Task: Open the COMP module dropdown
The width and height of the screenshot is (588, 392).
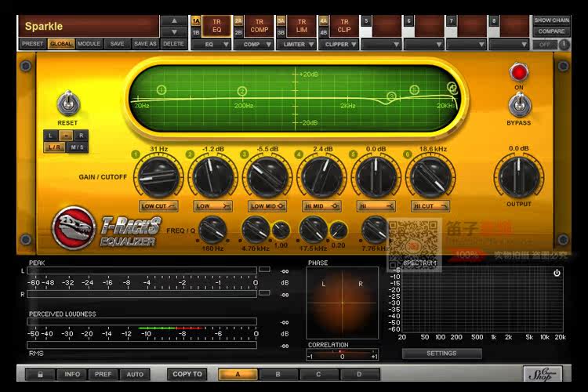Action: tap(253, 45)
